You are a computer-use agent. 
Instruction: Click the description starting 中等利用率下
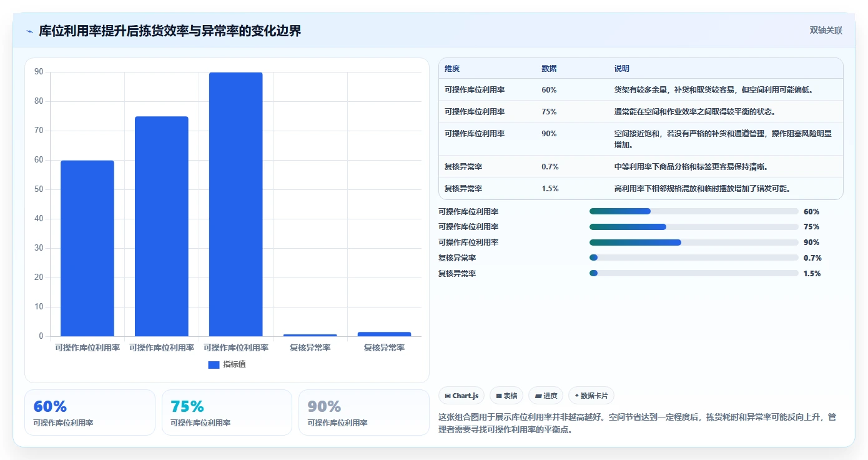pos(691,167)
